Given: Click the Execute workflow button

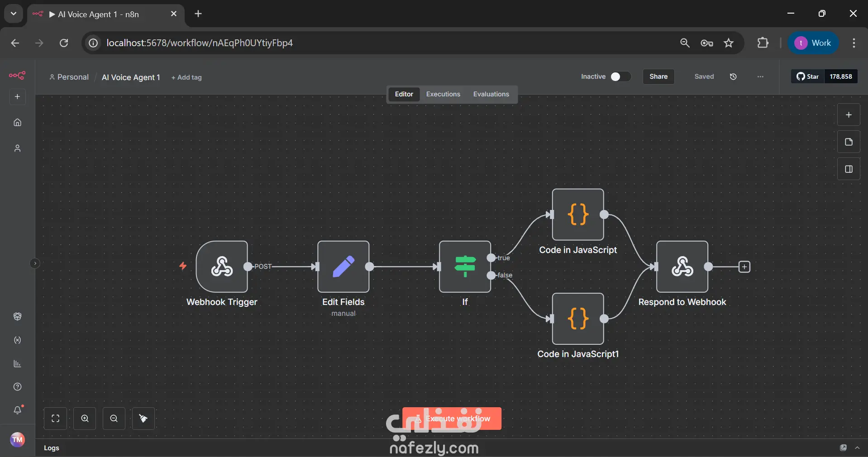Looking at the screenshot, I should point(452,419).
